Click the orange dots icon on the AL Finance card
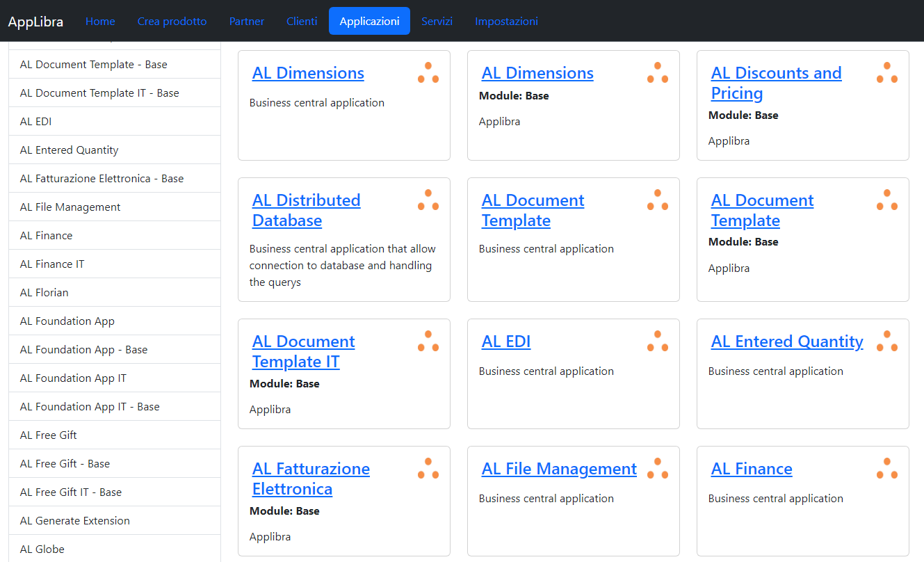Viewport: 924px width, 562px height. coord(886,469)
